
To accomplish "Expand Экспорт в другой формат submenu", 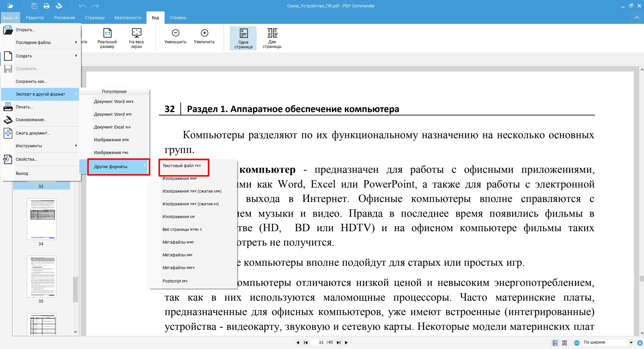I will click(41, 94).
